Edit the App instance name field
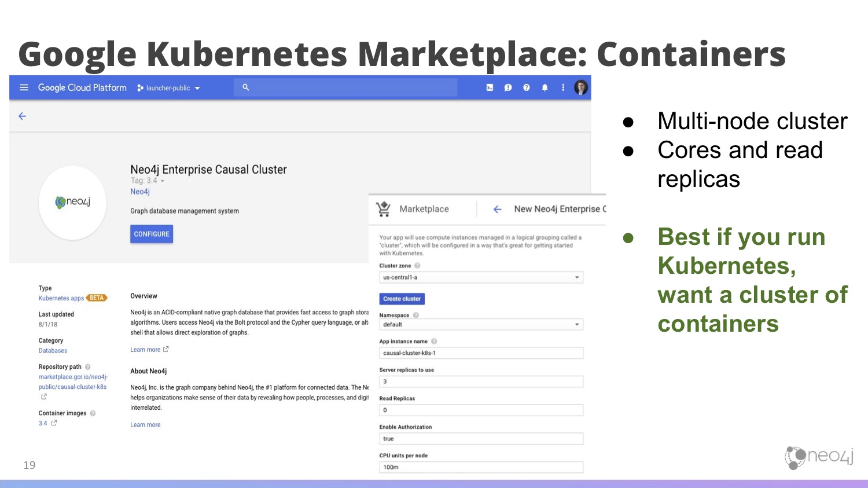The height and width of the screenshot is (488, 868). tap(481, 353)
